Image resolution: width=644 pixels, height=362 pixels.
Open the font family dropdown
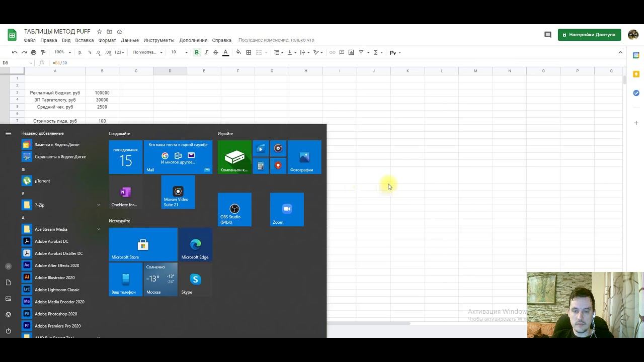148,52
